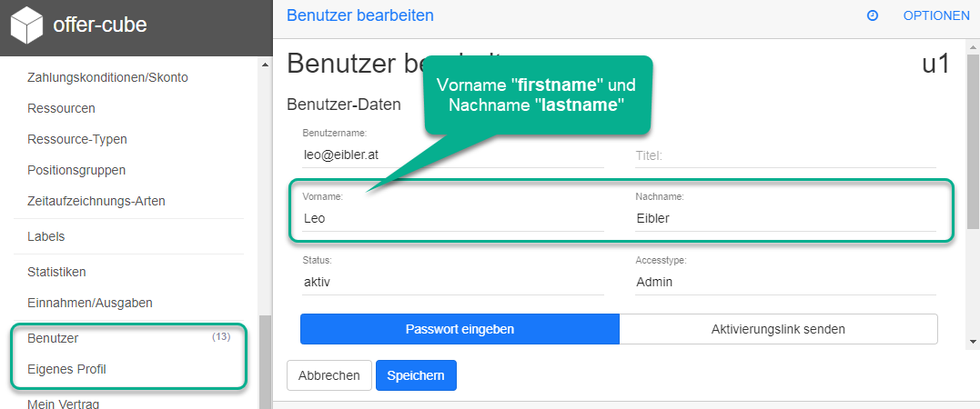Click the Abbrechen button
980x409 pixels.
pos(329,375)
